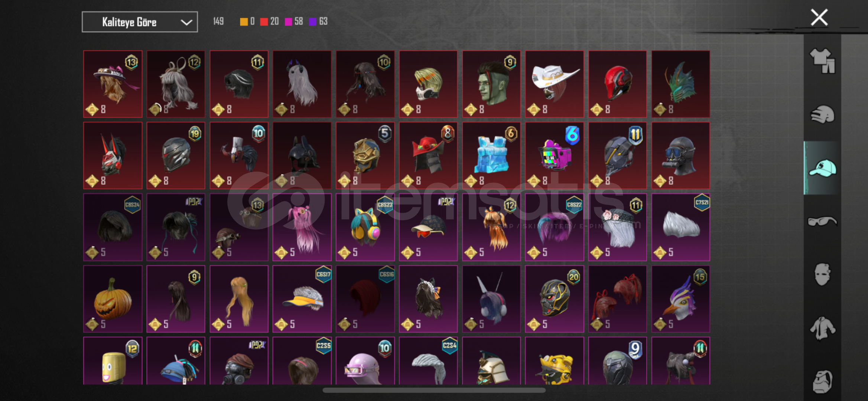Choose the cat ear headphones headgear
Viewport: 868px width, 401px height.
[x=365, y=227]
